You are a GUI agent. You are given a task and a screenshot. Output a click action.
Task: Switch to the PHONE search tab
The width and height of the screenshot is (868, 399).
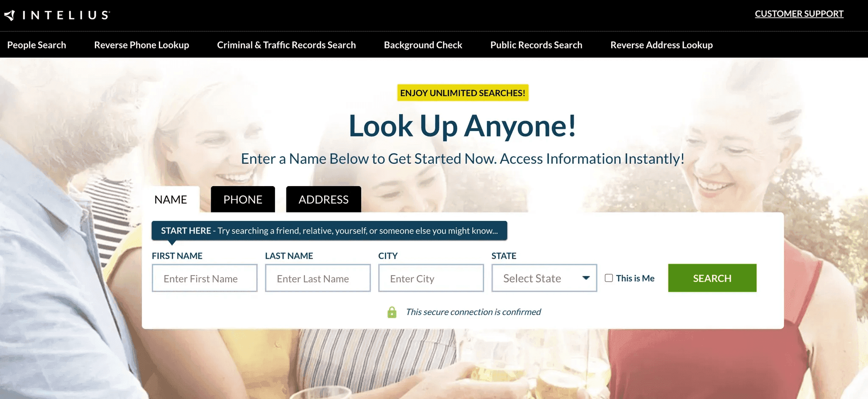[243, 199]
